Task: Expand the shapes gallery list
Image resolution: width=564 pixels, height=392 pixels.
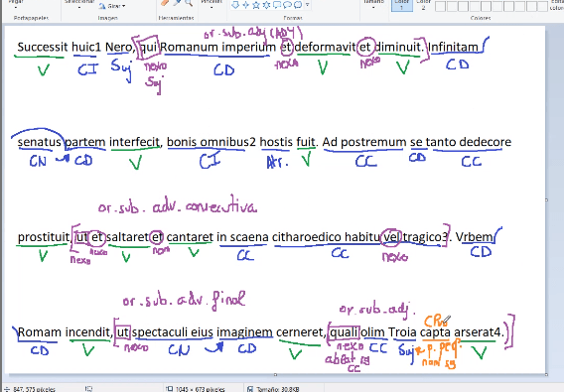Action: pos(308,5)
